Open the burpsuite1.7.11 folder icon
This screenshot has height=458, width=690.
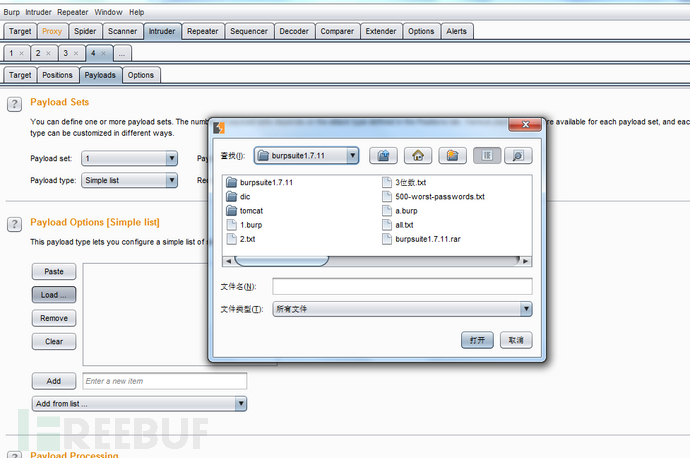[x=231, y=182]
